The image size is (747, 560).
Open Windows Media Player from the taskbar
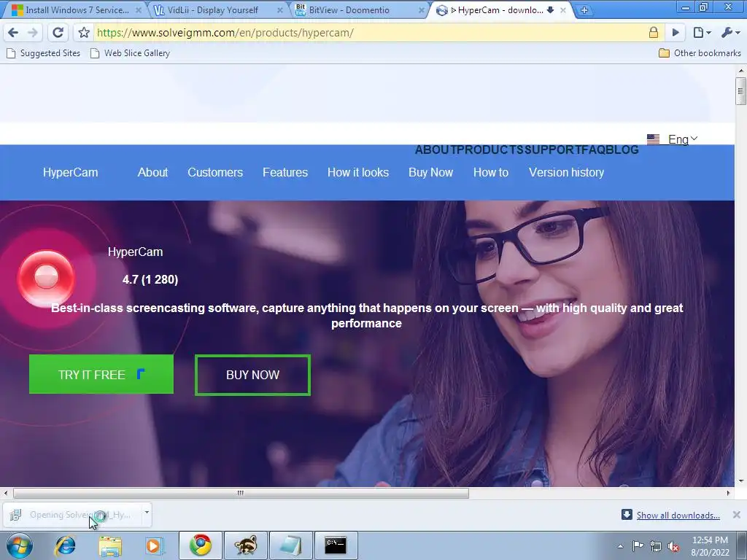point(154,545)
